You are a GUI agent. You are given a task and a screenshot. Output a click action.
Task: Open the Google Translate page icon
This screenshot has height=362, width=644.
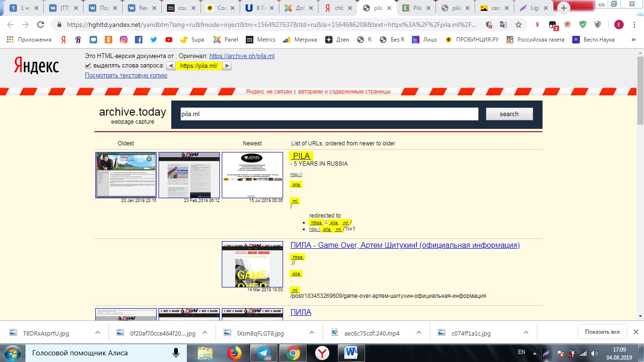click(503, 25)
